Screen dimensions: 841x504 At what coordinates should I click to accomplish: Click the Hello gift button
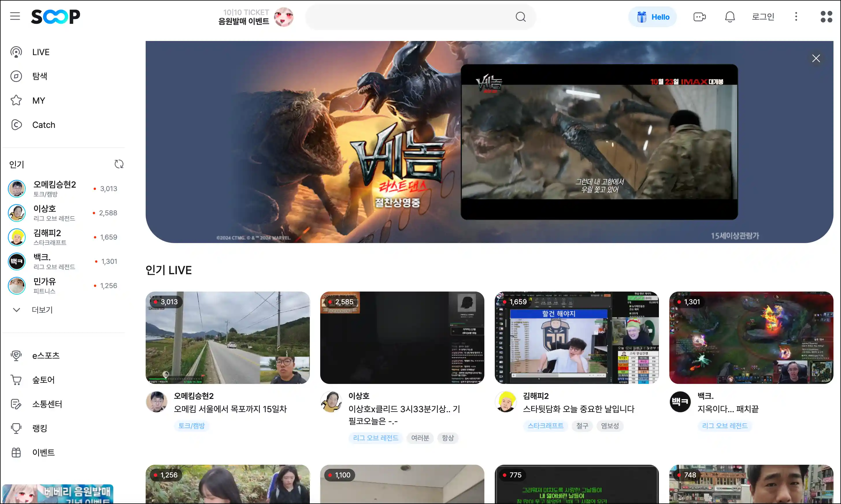coord(652,17)
